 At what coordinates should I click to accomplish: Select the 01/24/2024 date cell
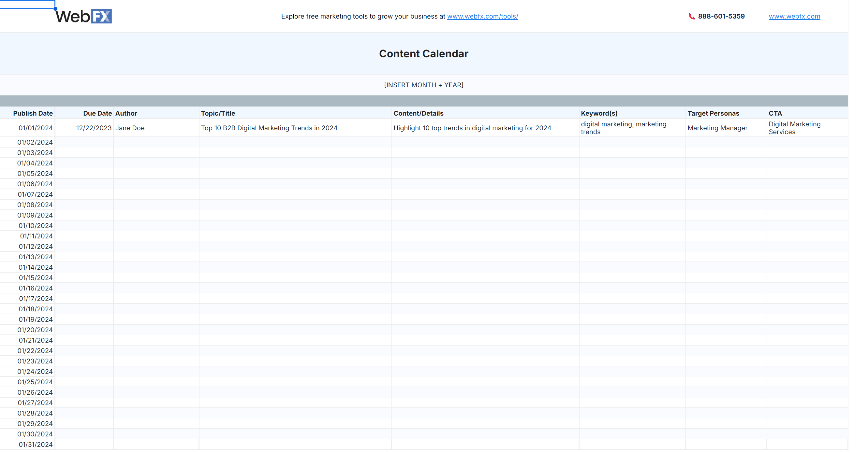coord(27,372)
